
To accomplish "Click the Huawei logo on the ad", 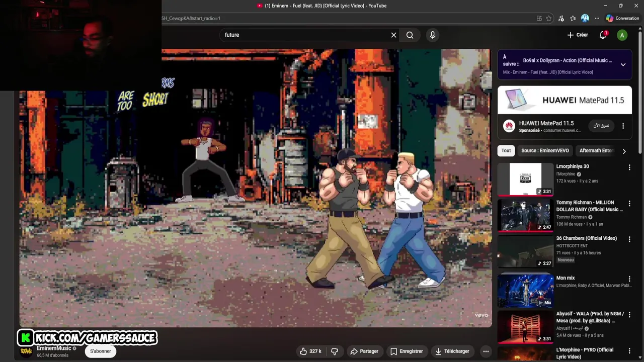I will point(509,126).
